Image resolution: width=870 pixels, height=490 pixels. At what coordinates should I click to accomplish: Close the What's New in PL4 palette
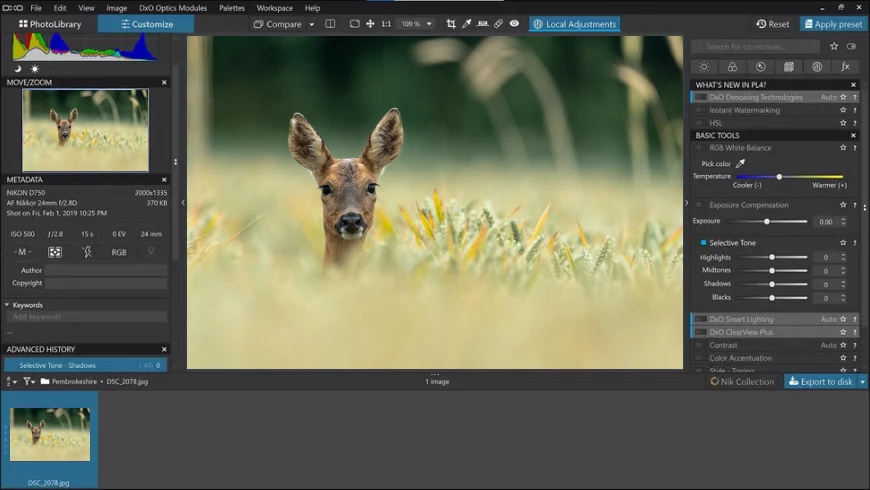(x=853, y=85)
